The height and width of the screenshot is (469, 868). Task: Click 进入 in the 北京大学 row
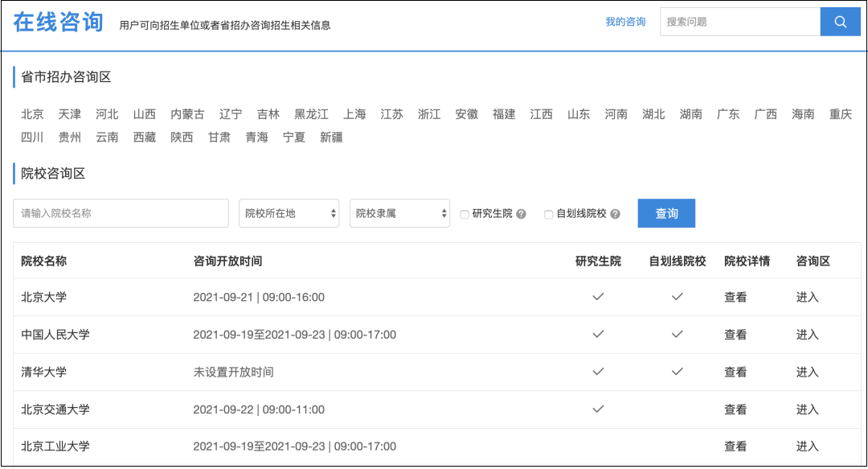pyautogui.click(x=807, y=297)
